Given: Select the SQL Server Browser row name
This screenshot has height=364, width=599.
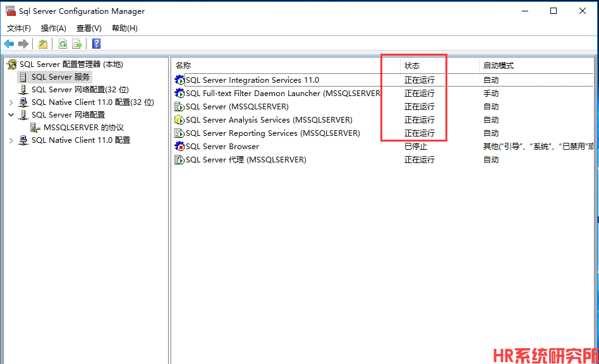Looking at the screenshot, I should pyautogui.click(x=222, y=146).
